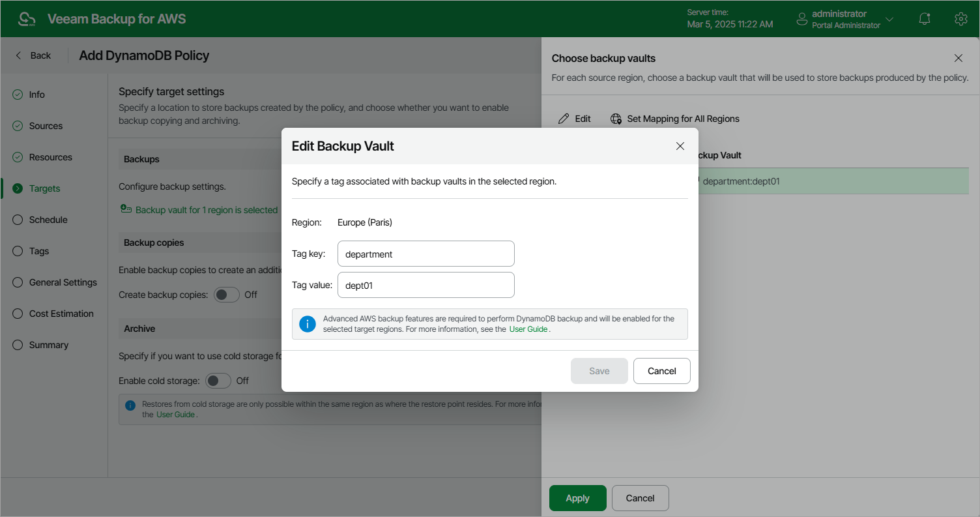The image size is (980, 517).
Task: Click the Info step checkmark icon
Action: click(18, 95)
